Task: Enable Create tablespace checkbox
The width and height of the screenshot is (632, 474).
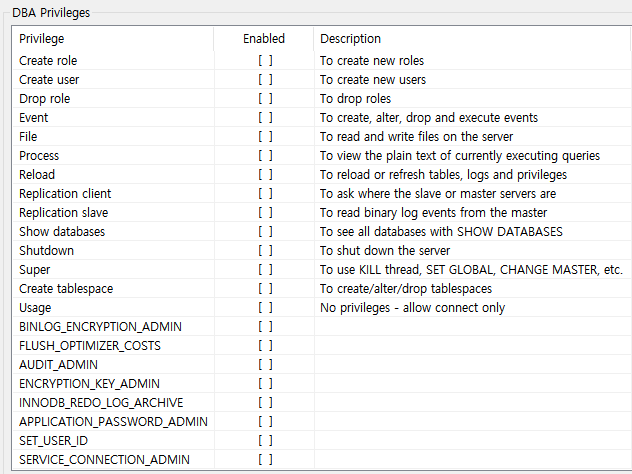Action: tap(265, 289)
